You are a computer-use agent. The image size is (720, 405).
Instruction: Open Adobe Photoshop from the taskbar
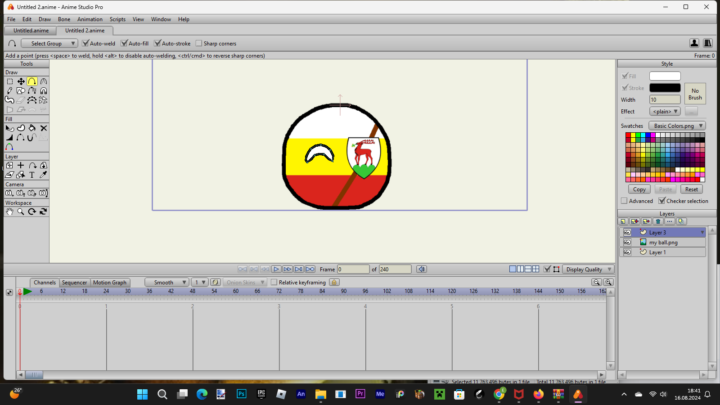(241, 394)
